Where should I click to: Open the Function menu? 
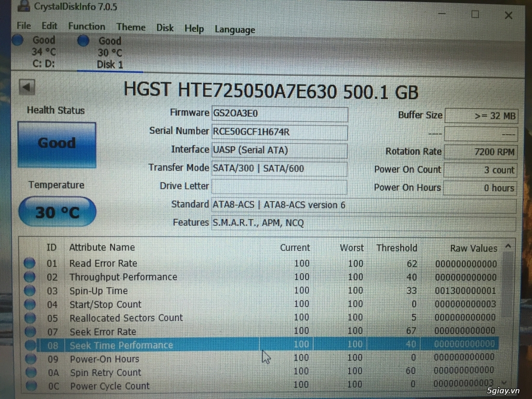click(86, 26)
